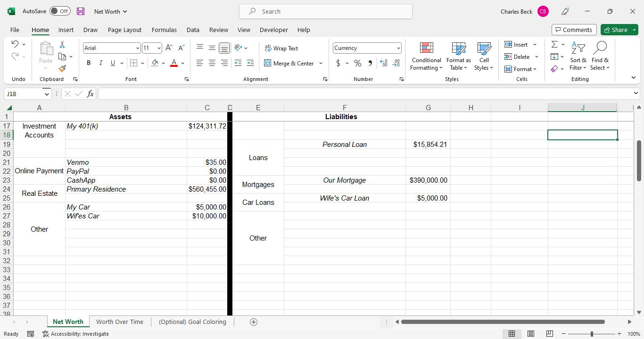Select the Format Painter brush
Image resolution: width=644 pixels, height=339 pixels.
click(62, 68)
